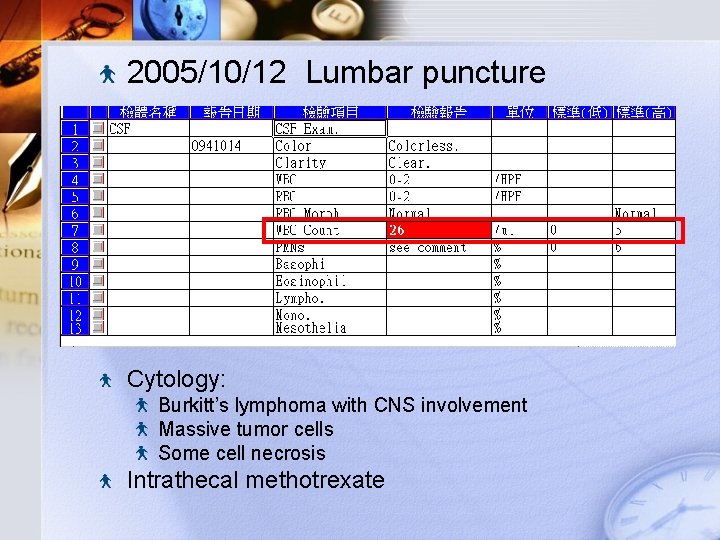The height and width of the screenshot is (540, 720).
Task: Click the RBC Morph item cell
Action: (x=330, y=213)
